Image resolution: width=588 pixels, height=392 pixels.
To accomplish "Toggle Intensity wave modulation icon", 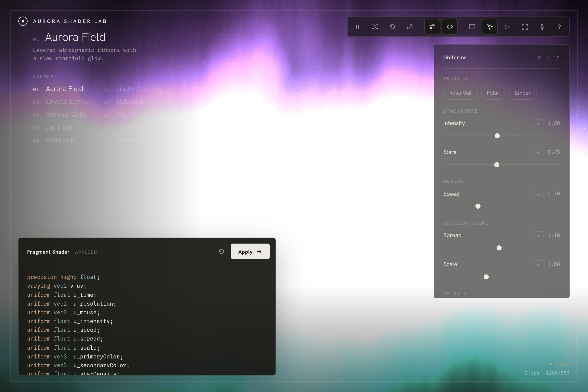I will (539, 123).
